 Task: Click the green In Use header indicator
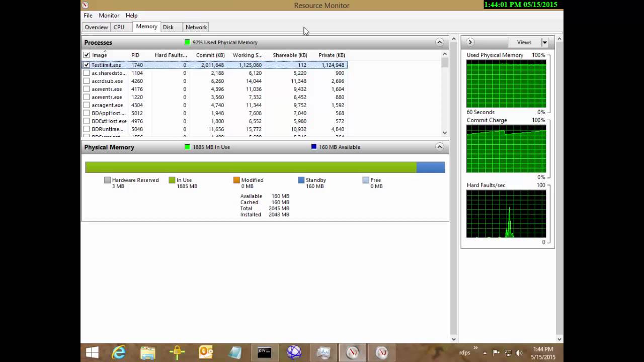point(187,147)
